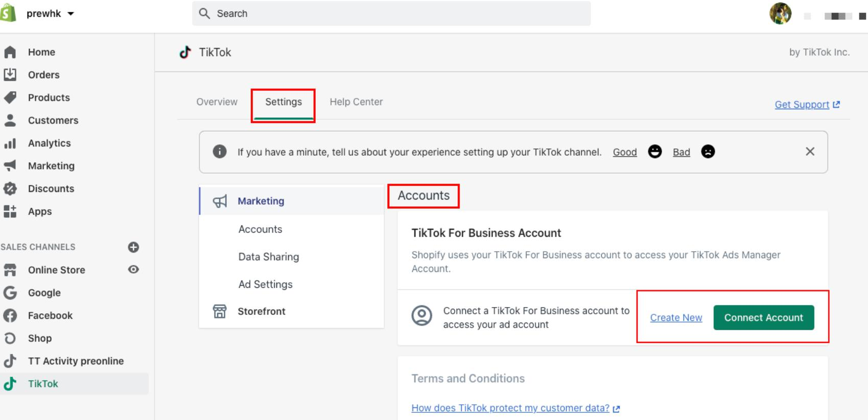
Task: Rate setup experience as Bad
Action: click(681, 152)
